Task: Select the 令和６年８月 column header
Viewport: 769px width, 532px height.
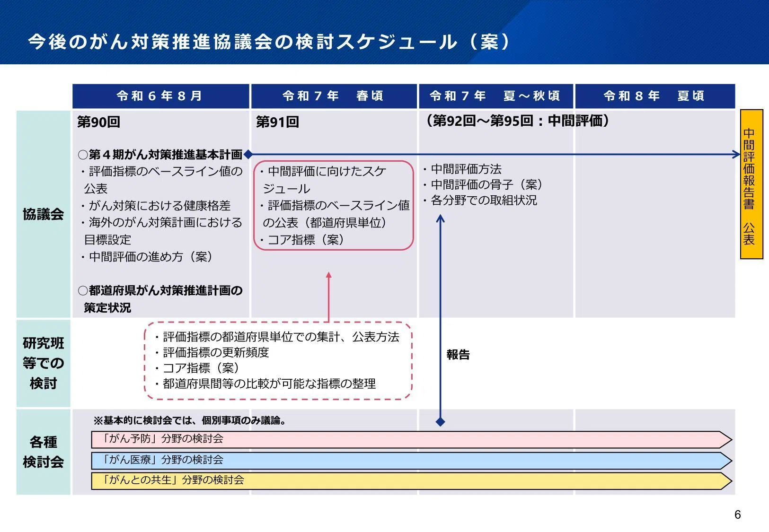Action: [x=160, y=96]
